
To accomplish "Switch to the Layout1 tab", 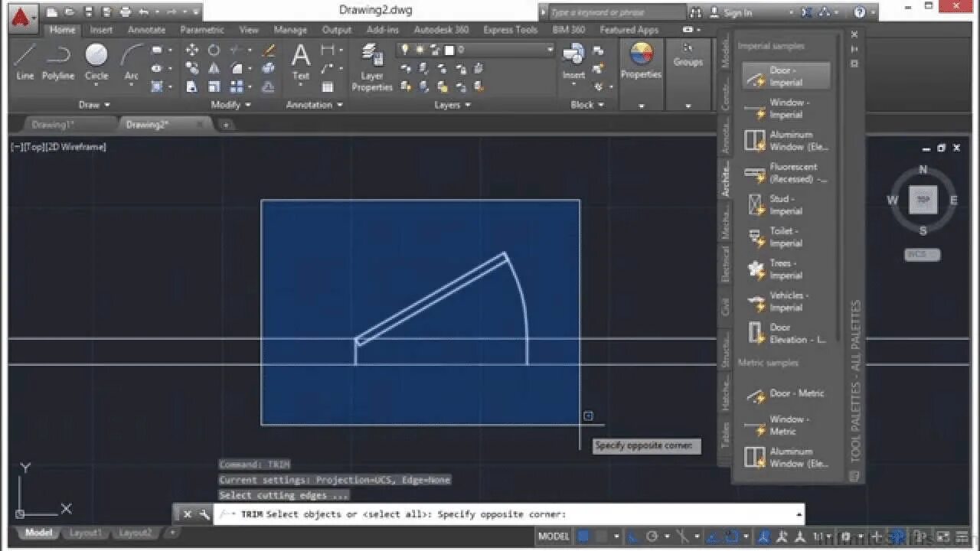I will [86, 533].
